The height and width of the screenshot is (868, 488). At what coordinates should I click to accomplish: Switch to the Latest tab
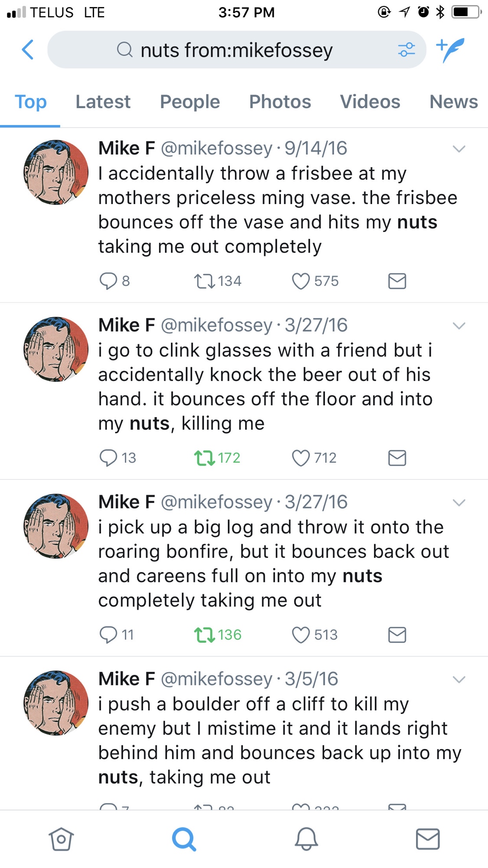(x=103, y=102)
